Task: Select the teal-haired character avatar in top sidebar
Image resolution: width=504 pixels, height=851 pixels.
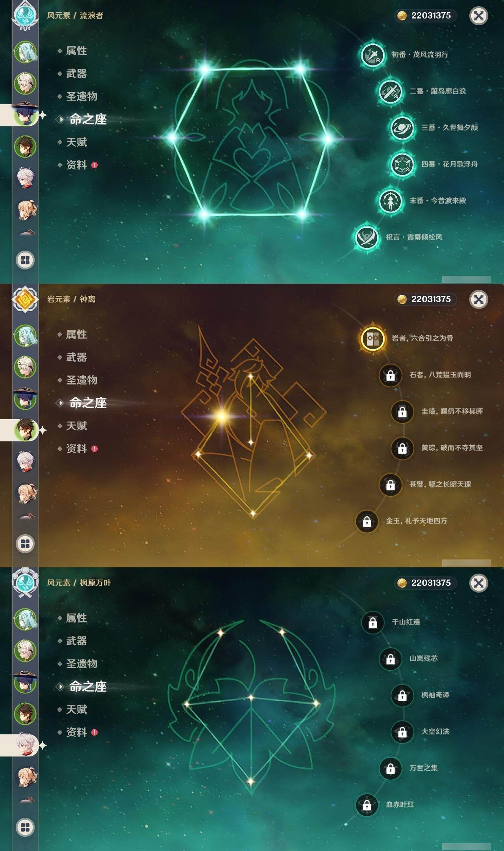Action: pos(25,52)
